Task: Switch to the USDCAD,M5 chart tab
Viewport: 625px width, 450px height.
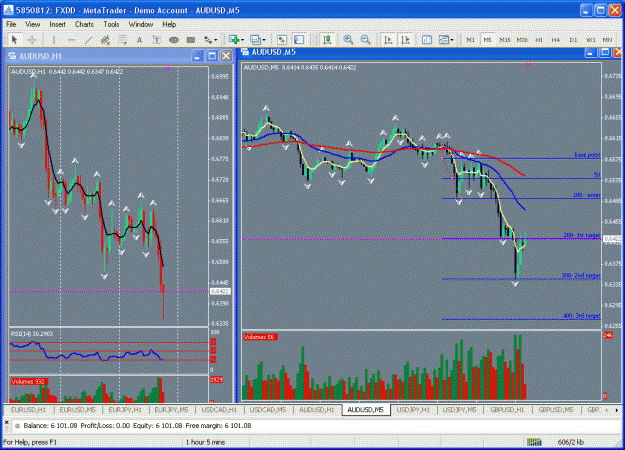Action: pos(267,410)
